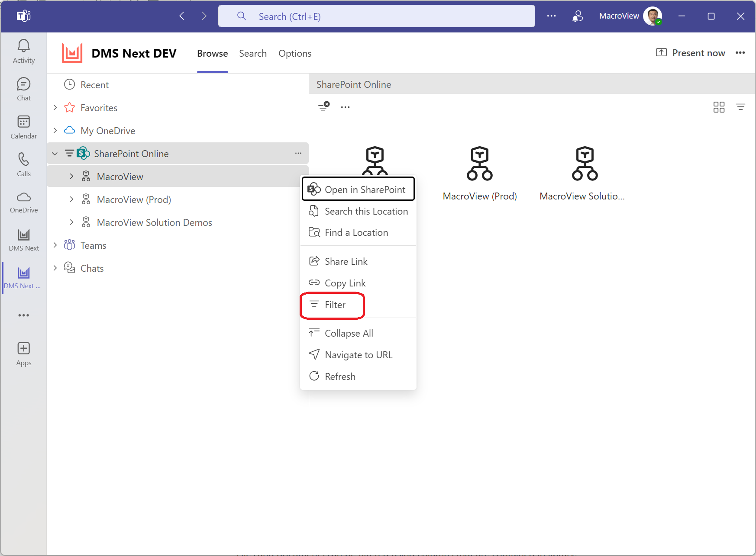
Task: Expand the Favorites node
Action: click(55, 107)
